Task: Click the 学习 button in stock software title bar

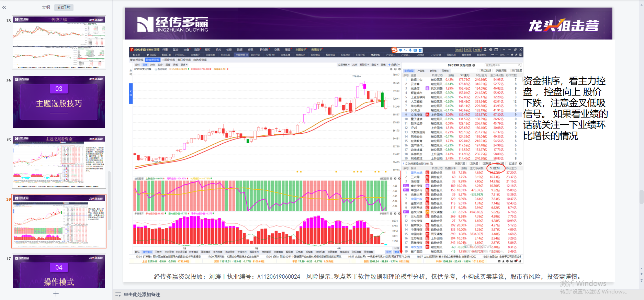Action: (x=468, y=50)
